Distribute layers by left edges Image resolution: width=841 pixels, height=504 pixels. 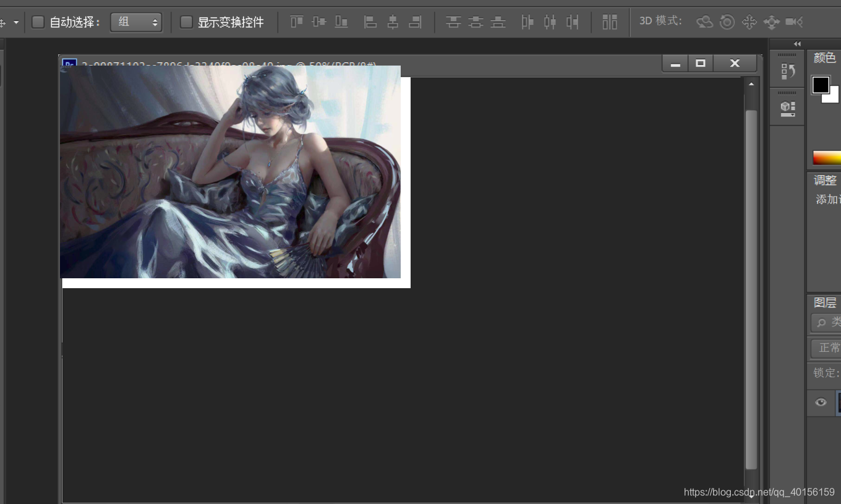[x=527, y=22]
